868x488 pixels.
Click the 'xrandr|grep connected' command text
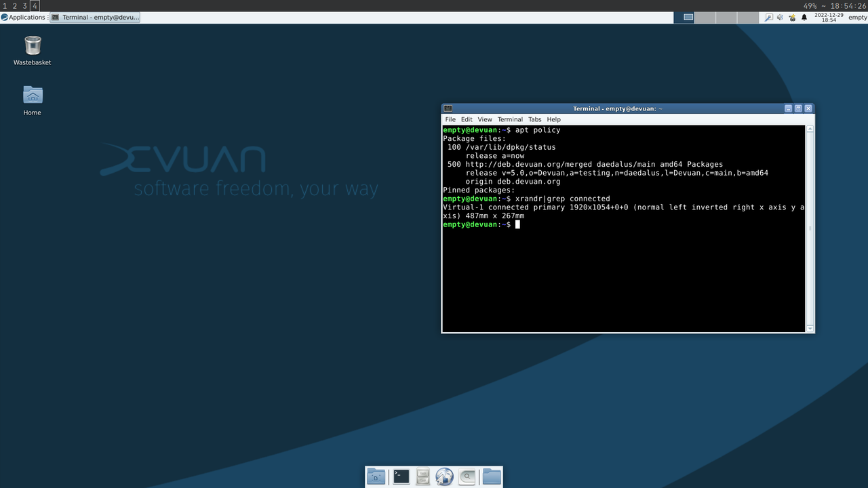tap(563, 199)
